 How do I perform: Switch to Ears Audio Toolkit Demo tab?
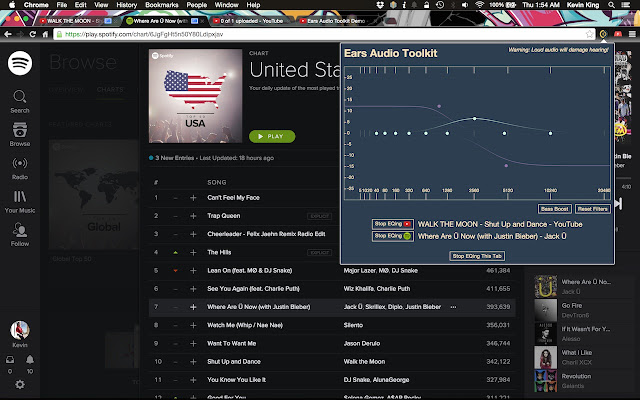(x=336, y=21)
